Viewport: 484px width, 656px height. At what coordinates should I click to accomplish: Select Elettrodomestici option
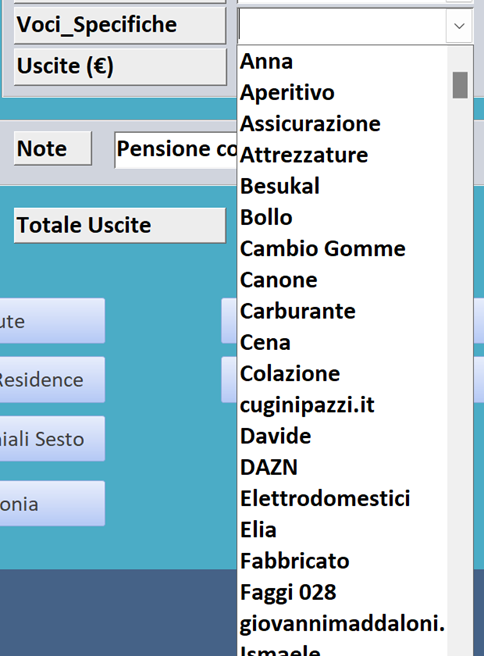(342, 498)
